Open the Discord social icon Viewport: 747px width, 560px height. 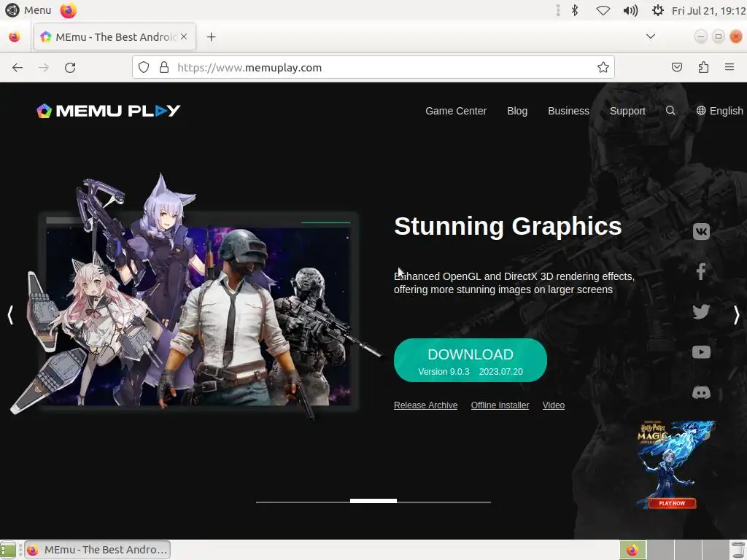[701, 392]
